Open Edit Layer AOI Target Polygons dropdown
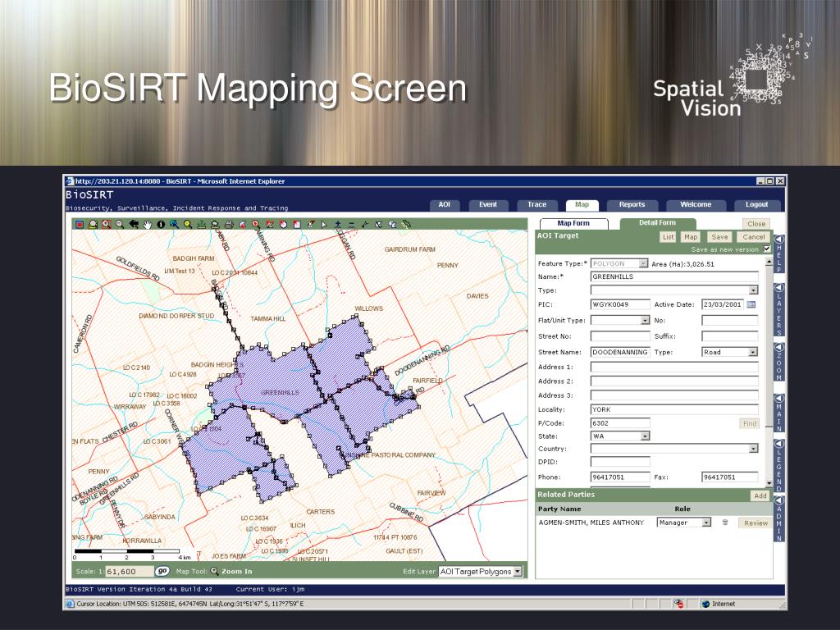Screen dimensions: 840x630 [518, 572]
